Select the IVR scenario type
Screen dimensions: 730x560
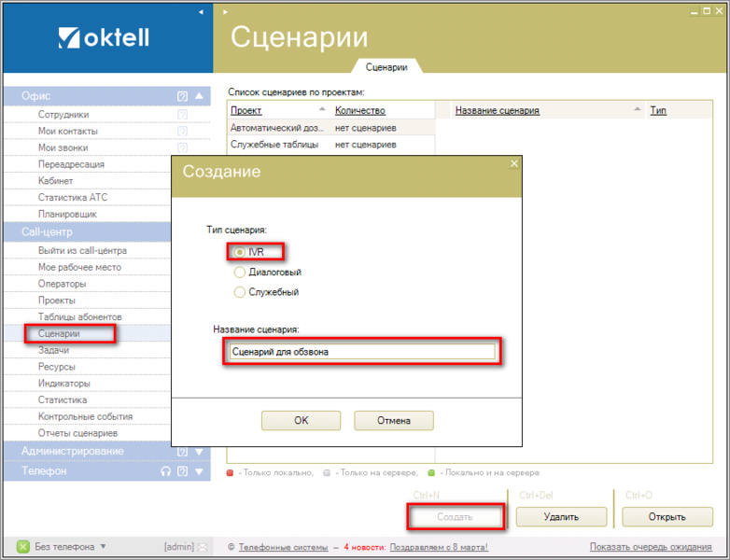click(x=239, y=252)
